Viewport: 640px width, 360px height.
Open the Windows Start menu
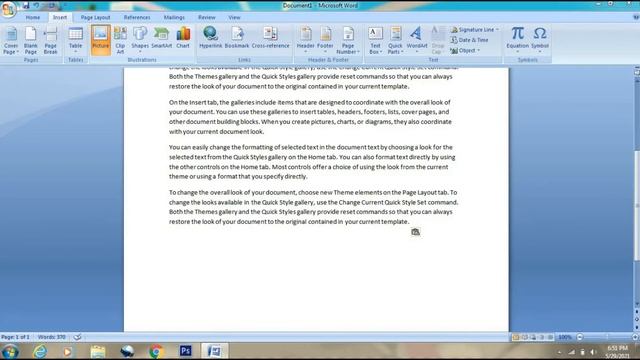point(10,351)
